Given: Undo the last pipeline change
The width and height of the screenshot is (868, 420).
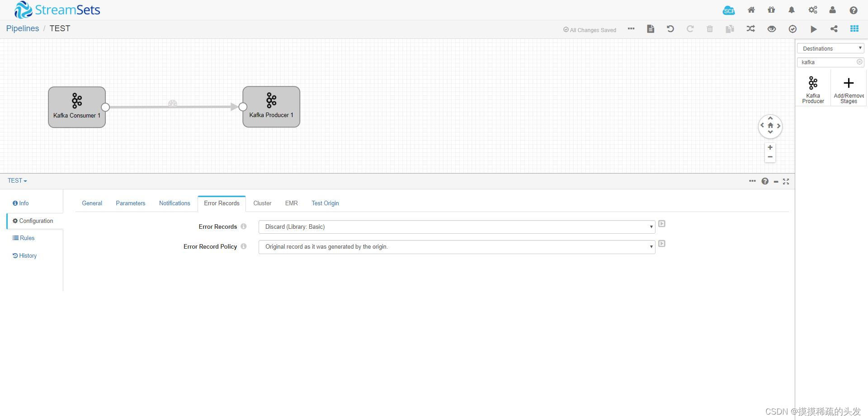Looking at the screenshot, I should 670,28.
